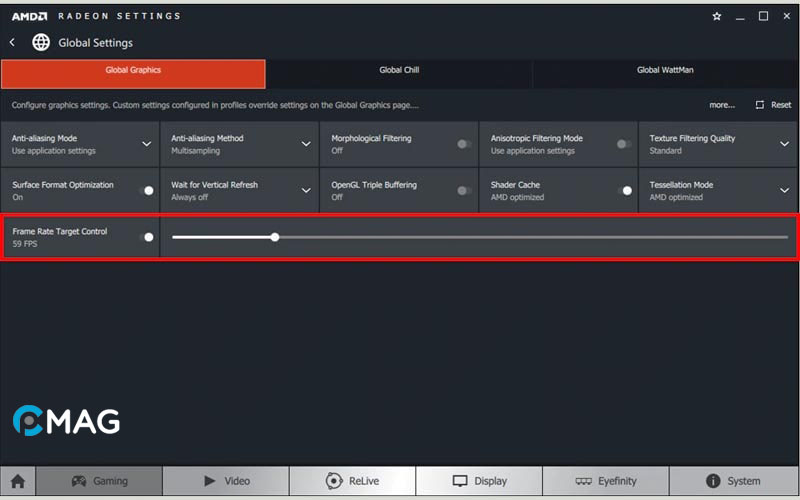Open the Display section label
Image resolution: width=800 pixels, height=500 pixels.
(490, 481)
